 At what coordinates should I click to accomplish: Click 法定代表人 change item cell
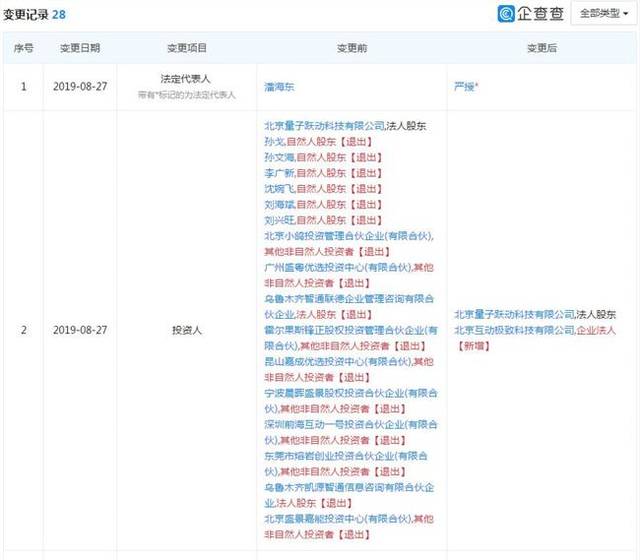185,79
